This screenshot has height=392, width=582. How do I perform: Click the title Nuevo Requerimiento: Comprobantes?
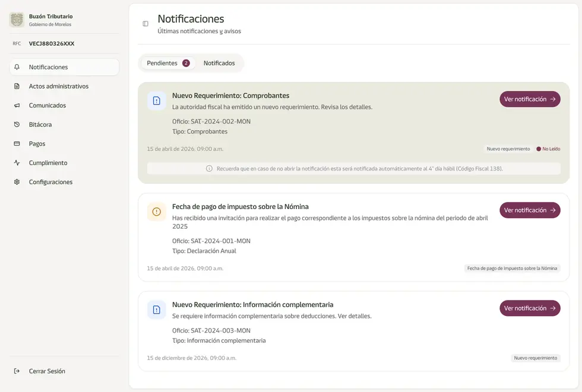[x=230, y=96]
